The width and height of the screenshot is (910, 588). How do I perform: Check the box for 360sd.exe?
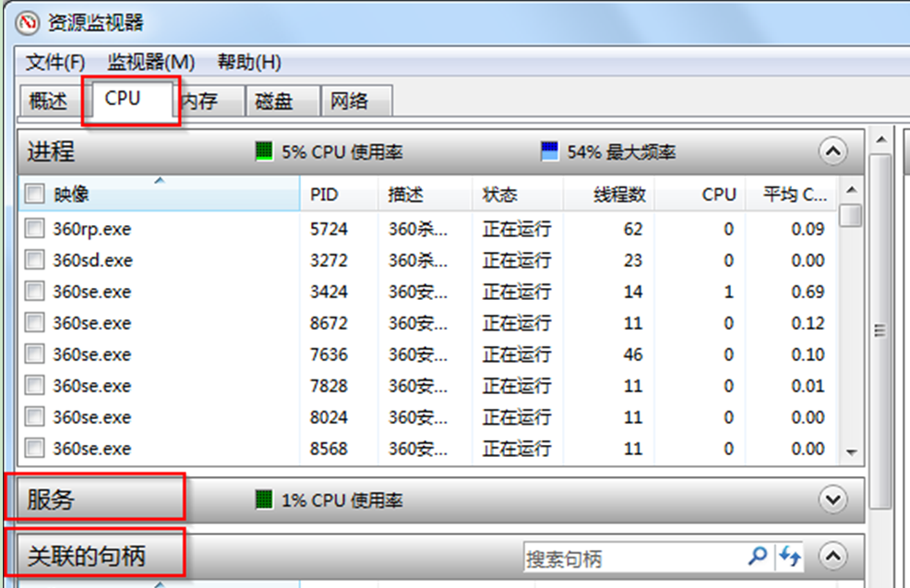[x=35, y=259]
